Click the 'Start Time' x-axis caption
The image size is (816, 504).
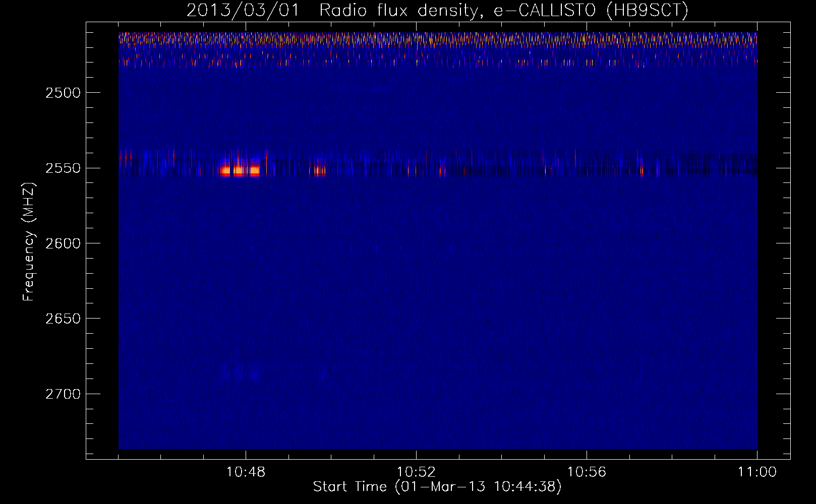(x=437, y=487)
